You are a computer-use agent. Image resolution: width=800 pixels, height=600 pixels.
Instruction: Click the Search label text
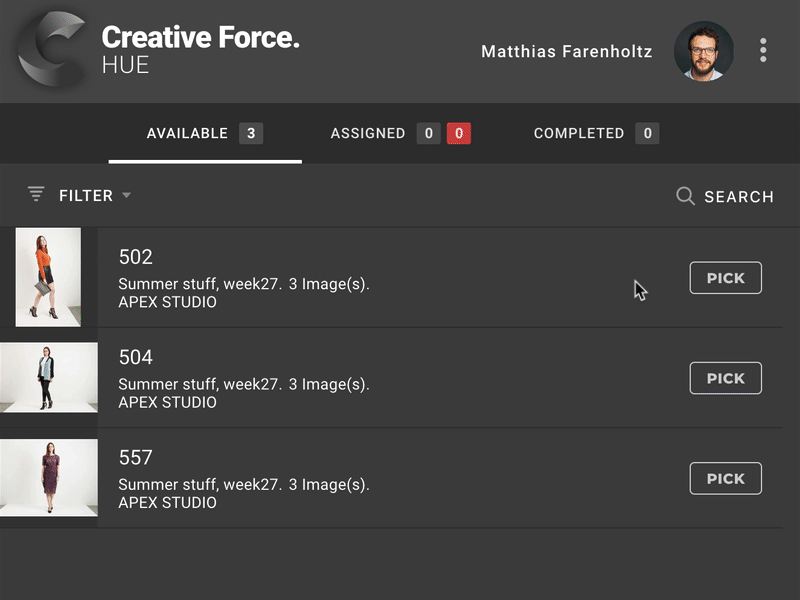738,197
